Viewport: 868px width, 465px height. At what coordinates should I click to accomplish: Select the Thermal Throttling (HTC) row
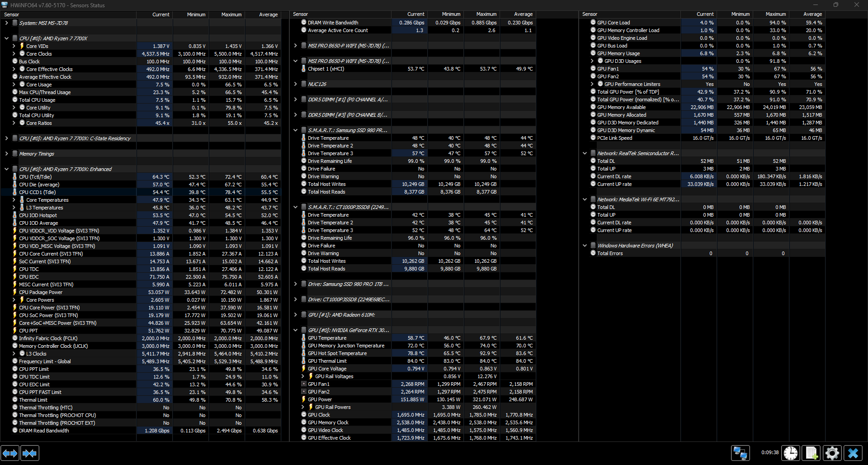pyautogui.click(x=141, y=408)
